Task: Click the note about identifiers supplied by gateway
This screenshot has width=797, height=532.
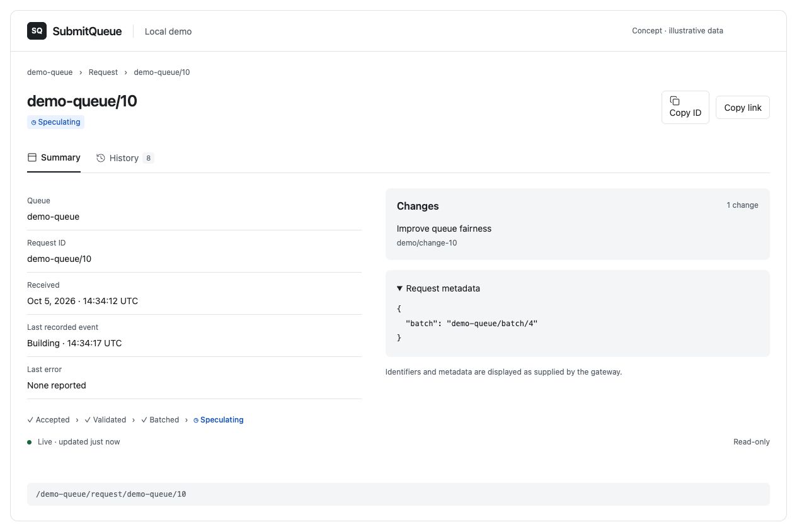Action: 504,372
